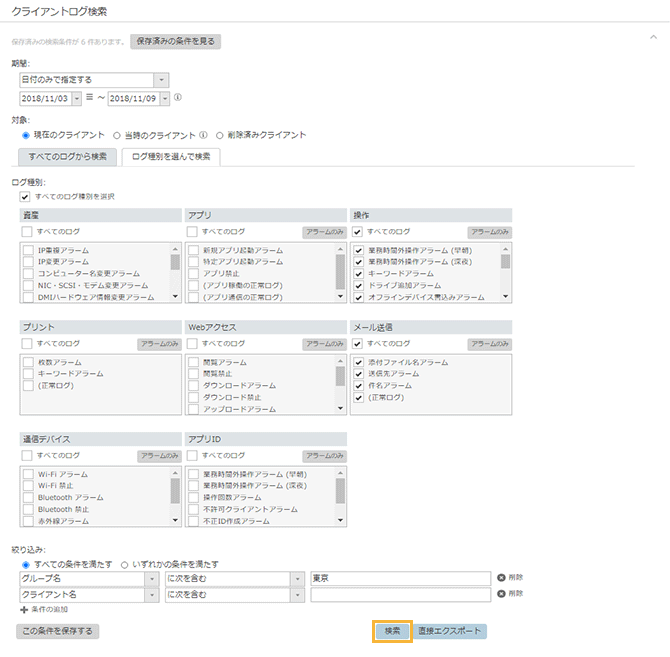Open に次を含む dropdown in クライアント名 row

pyautogui.click(x=297, y=594)
